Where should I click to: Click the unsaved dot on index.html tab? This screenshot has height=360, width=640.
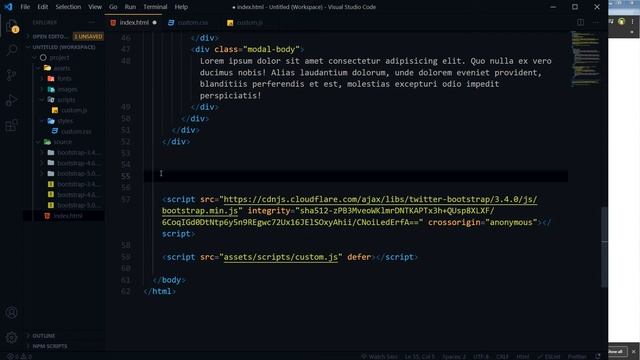154,23
